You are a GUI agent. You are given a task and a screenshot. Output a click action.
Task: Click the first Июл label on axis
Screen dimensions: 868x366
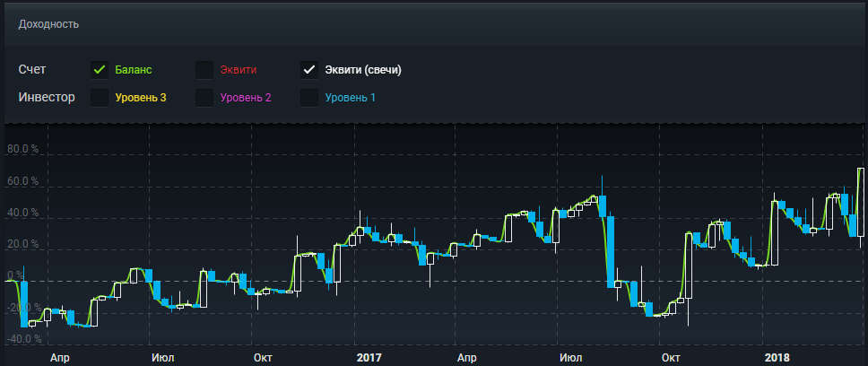click(162, 357)
